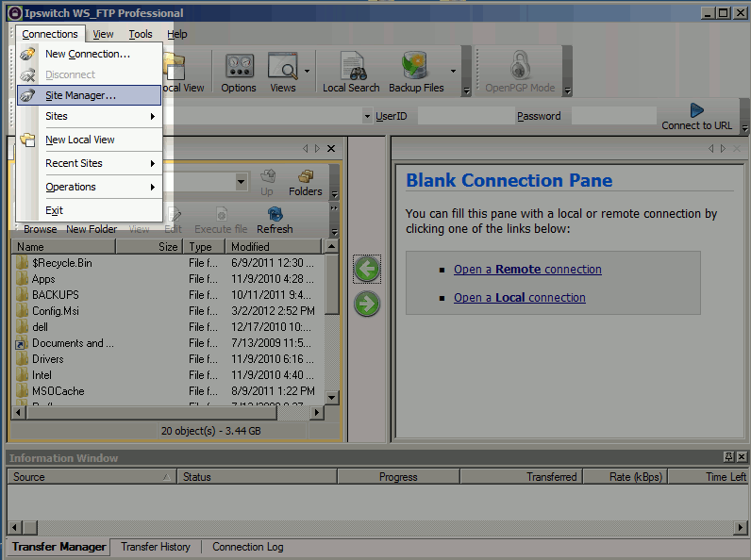The height and width of the screenshot is (560, 751).
Task: Open the Views toolbar icon
Action: point(282,67)
